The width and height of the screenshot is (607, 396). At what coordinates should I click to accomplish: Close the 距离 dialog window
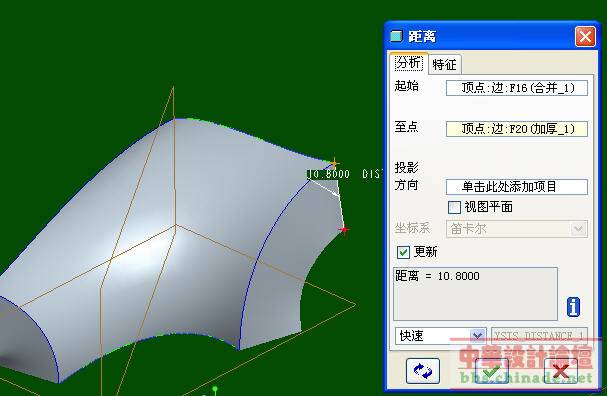coord(585,37)
